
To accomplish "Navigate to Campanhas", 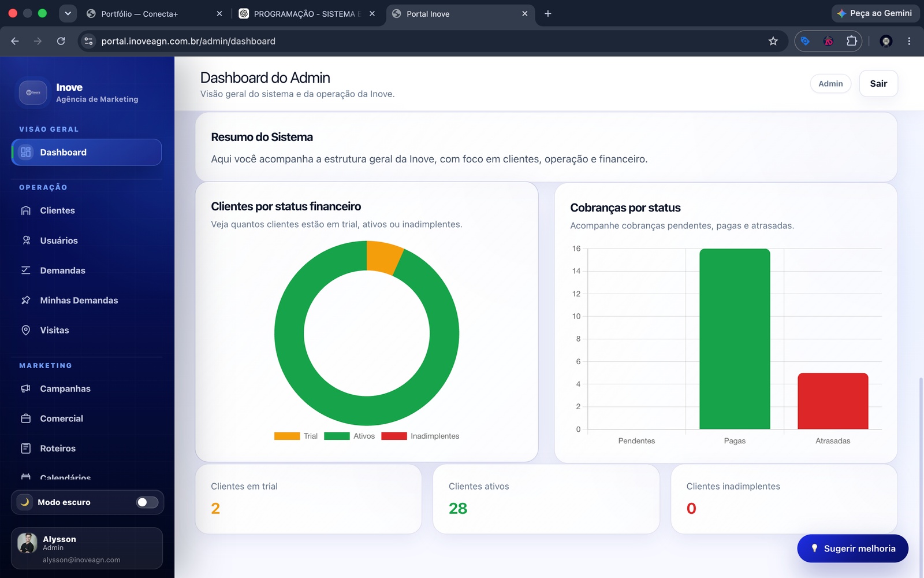I will coord(87,388).
